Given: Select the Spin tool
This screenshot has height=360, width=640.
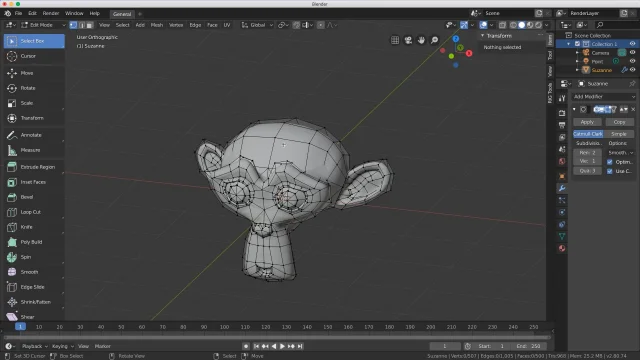Looking at the screenshot, I should [34, 257].
